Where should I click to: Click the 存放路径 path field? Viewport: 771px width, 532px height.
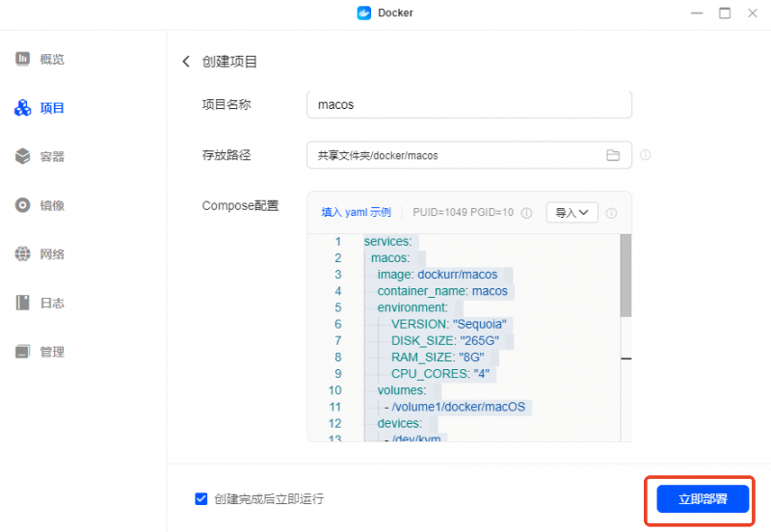pos(469,155)
